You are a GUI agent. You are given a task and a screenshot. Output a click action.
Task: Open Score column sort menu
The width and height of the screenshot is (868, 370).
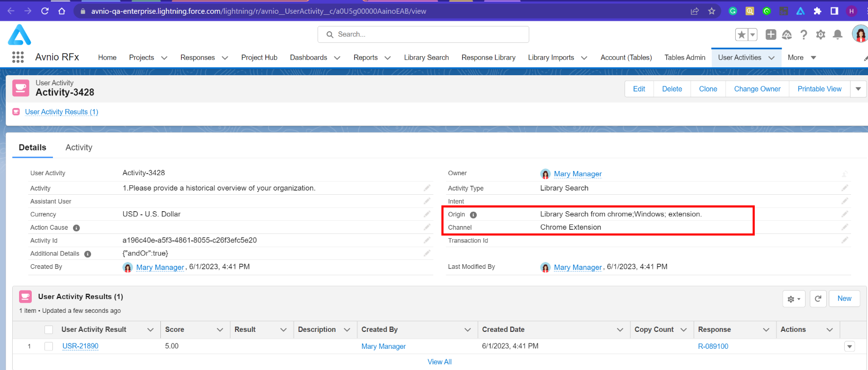pyautogui.click(x=220, y=330)
